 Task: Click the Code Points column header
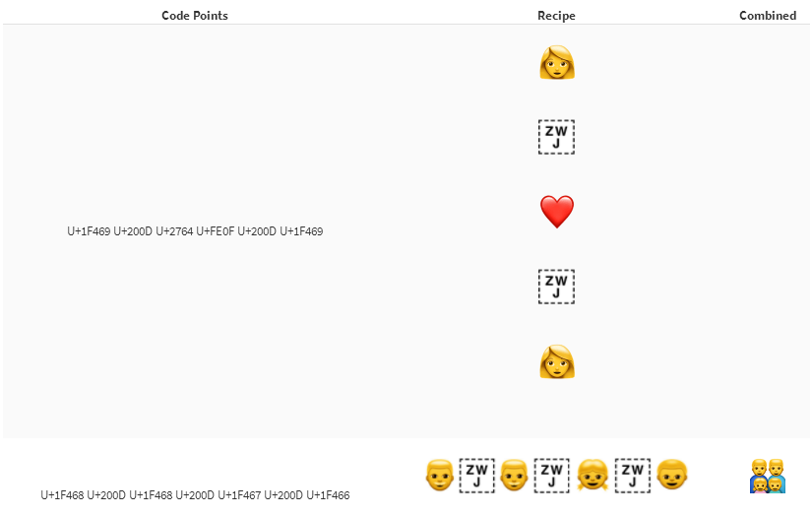pos(195,16)
